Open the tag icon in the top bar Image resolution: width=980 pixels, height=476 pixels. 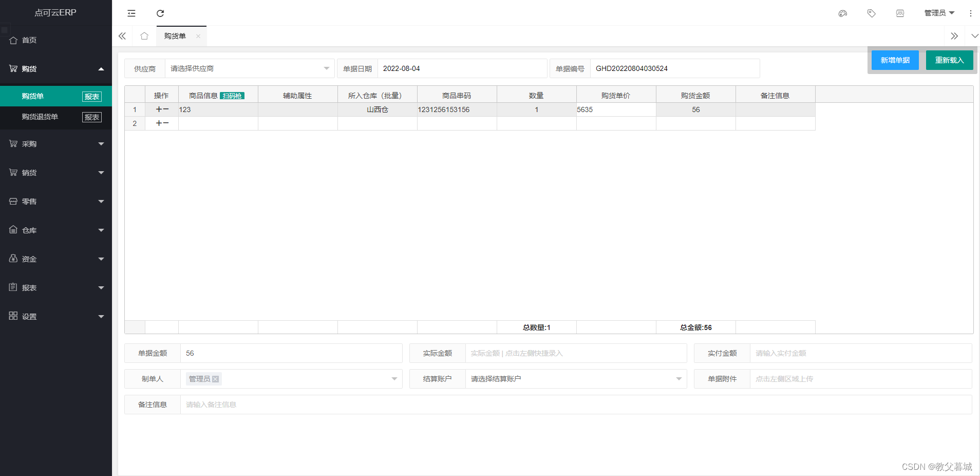tap(872, 13)
